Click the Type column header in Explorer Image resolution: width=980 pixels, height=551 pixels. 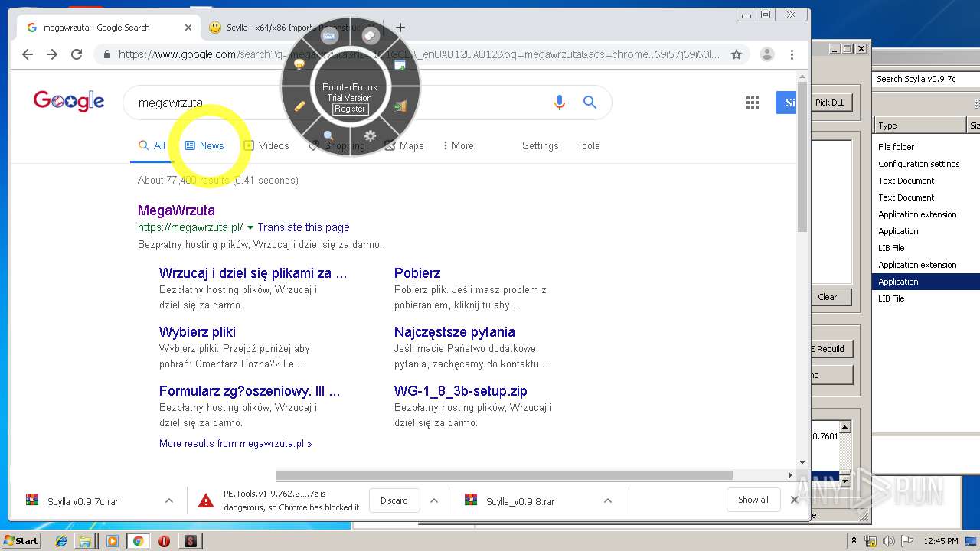click(x=920, y=126)
